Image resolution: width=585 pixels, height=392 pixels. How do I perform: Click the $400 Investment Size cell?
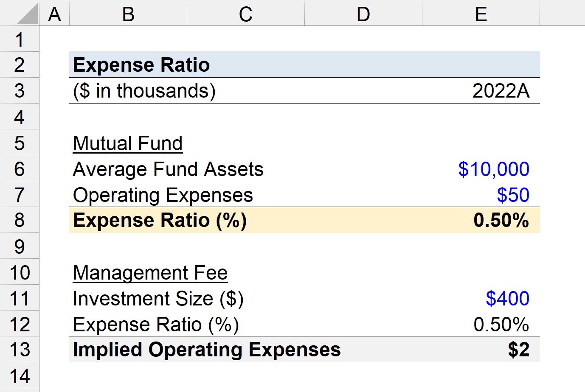(481, 298)
